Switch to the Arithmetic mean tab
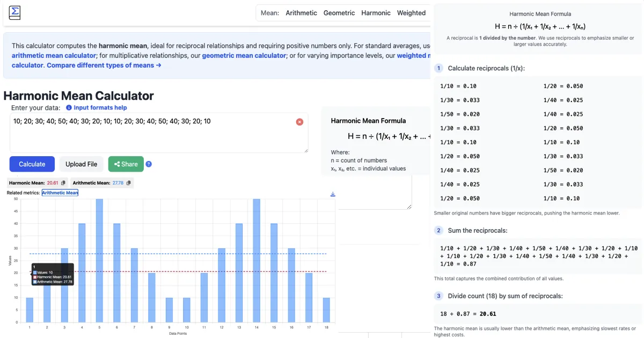Image resolution: width=644 pixels, height=338 pixels. click(301, 12)
